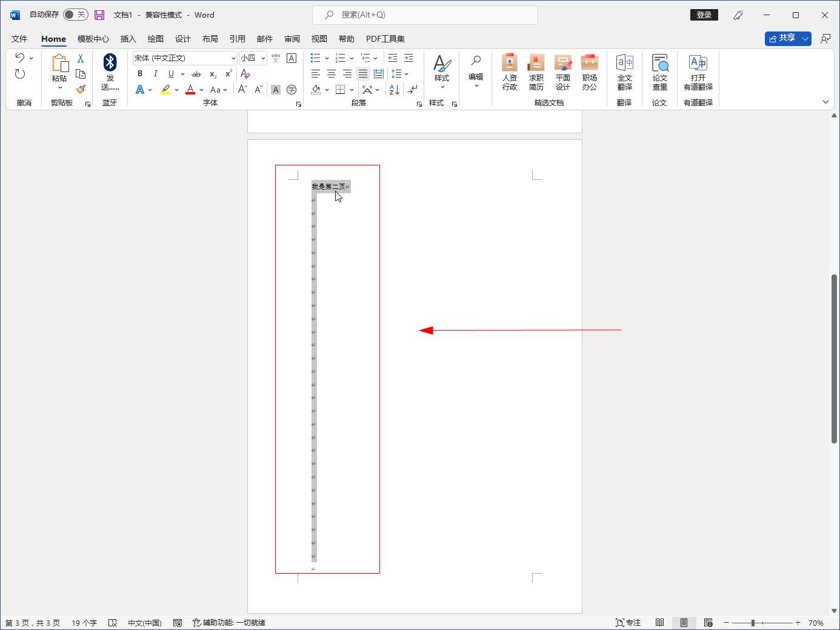Open the 文件 menu

click(x=19, y=39)
